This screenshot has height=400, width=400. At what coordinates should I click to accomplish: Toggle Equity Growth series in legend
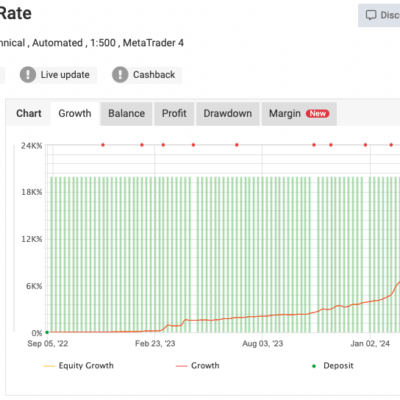click(x=79, y=366)
